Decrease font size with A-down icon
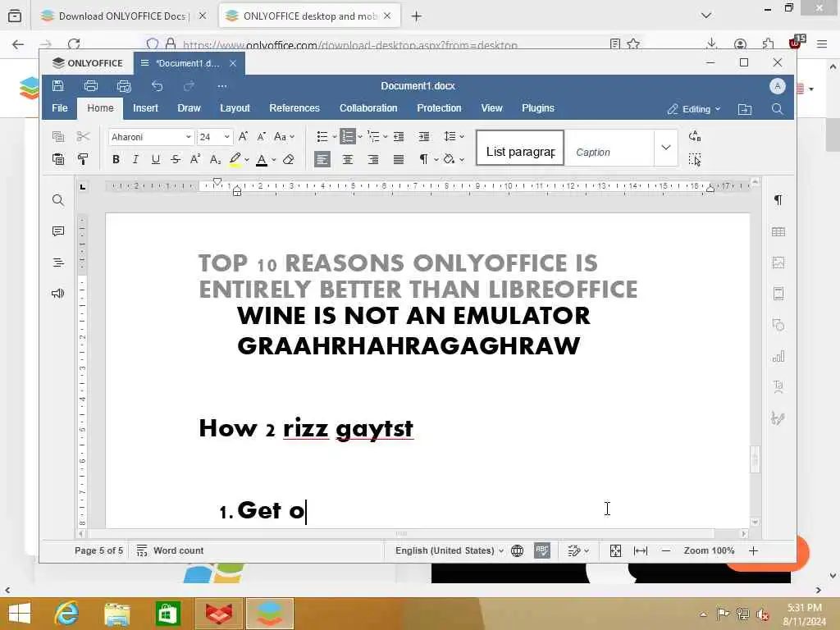Screen dimensions: 840x630 [262, 137]
